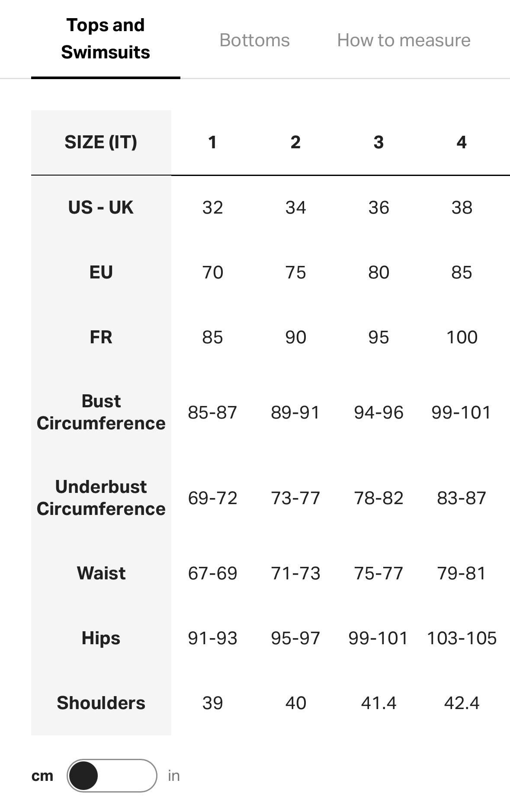Click the Shoulders row label
510x812 pixels.
pyautogui.click(x=101, y=703)
